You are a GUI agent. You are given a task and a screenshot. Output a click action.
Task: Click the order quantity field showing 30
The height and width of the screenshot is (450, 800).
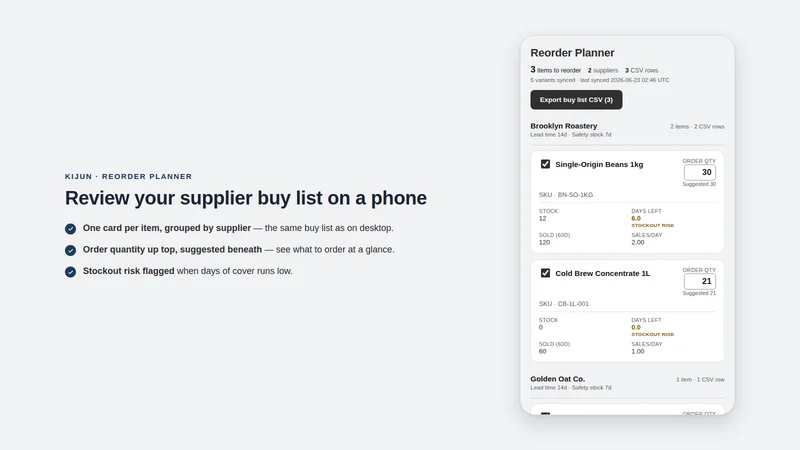(x=699, y=172)
